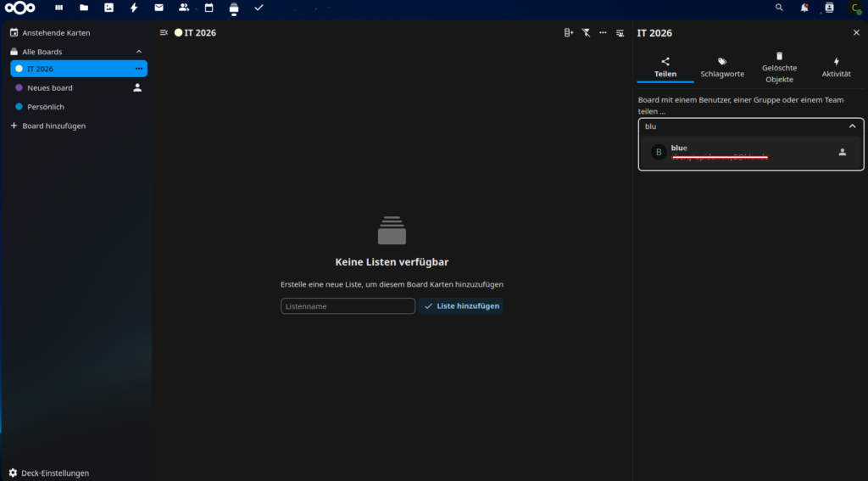Image resolution: width=868 pixels, height=481 pixels.
Task: Open the IT 2026 board three-dot menu
Action: coord(138,69)
